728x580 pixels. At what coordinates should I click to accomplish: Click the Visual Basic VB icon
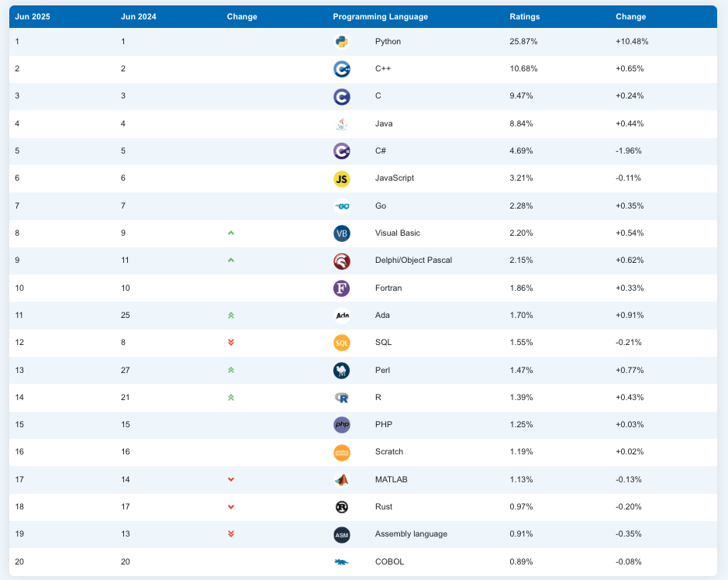(x=341, y=233)
